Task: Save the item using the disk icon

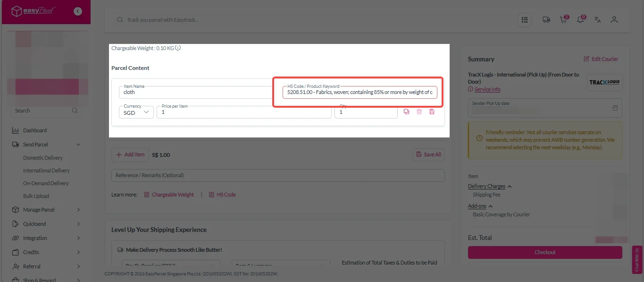Action: [x=432, y=112]
